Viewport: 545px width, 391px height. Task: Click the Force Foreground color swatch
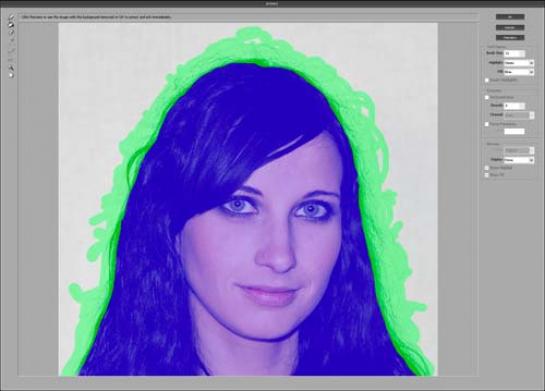514,131
